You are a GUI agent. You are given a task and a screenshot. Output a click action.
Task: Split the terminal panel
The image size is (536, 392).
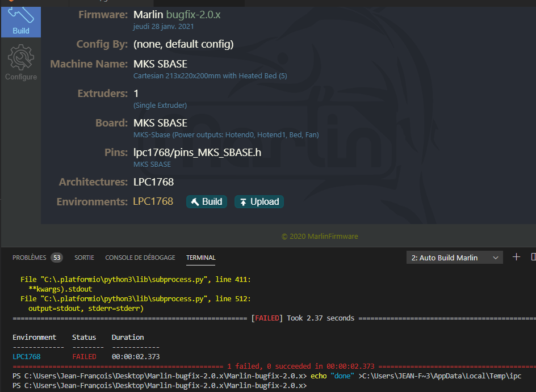[x=533, y=257]
